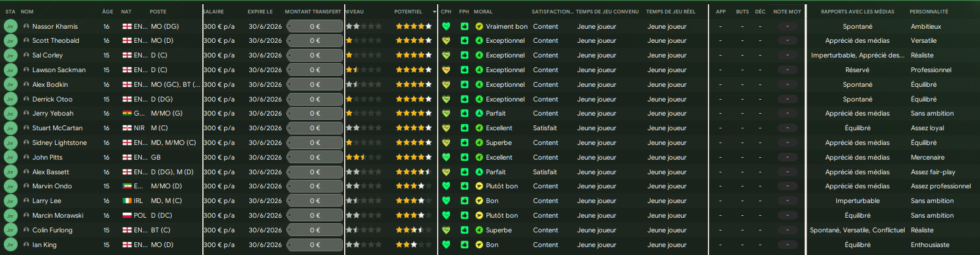The height and width of the screenshot is (255, 980).
Task: Click the Jnr status badge for Nassor Khamis
Action: 10,26
